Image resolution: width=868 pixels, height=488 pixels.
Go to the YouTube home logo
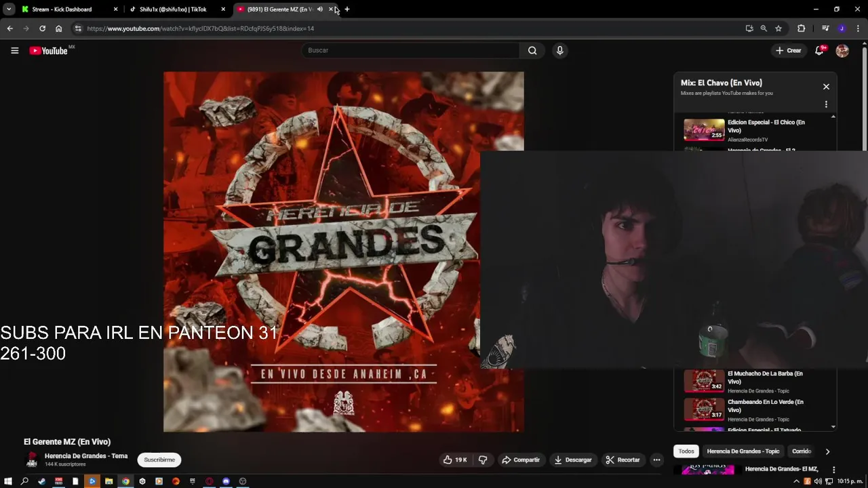[x=49, y=51]
